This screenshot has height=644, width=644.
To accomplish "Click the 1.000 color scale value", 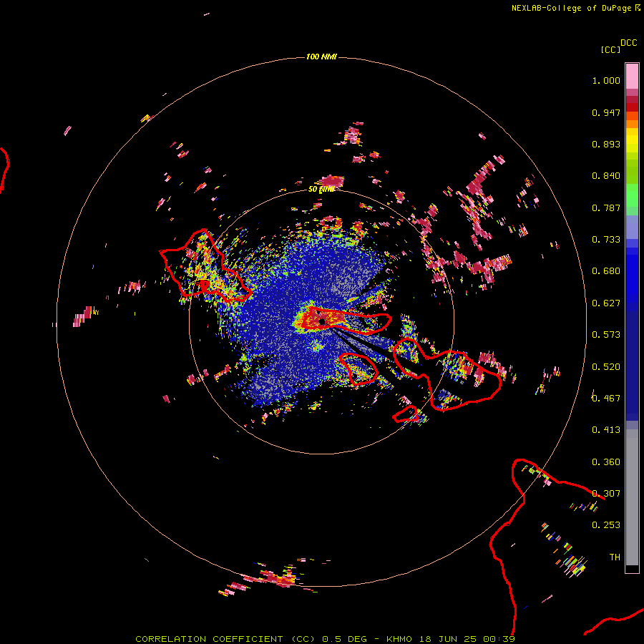I will tap(606, 80).
